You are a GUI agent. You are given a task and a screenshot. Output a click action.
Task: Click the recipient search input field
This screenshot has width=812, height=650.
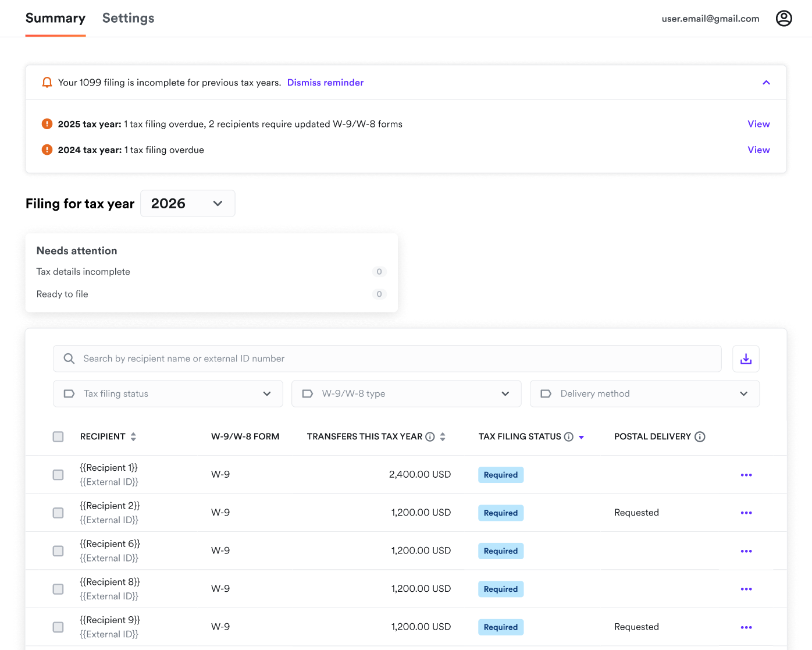tap(387, 359)
